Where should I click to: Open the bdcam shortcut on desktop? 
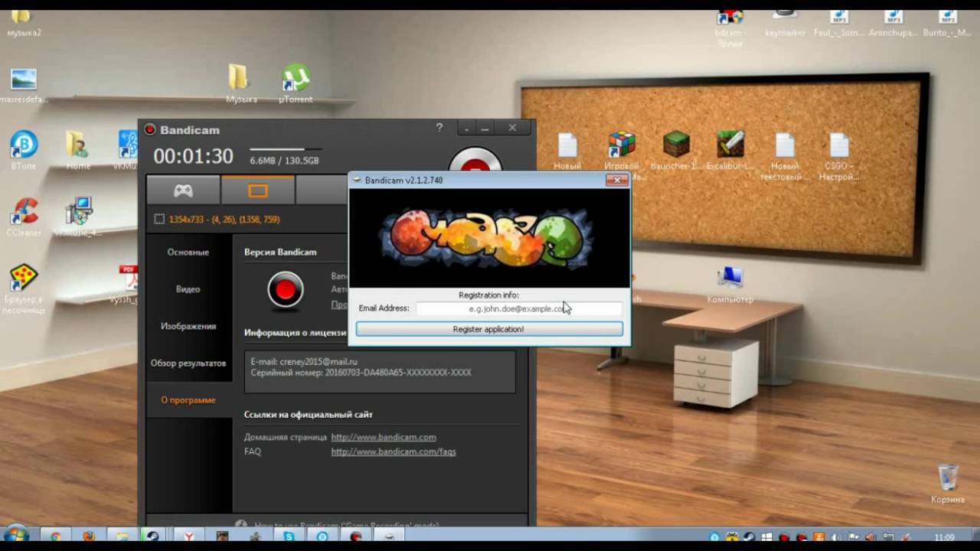coord(730,29)
